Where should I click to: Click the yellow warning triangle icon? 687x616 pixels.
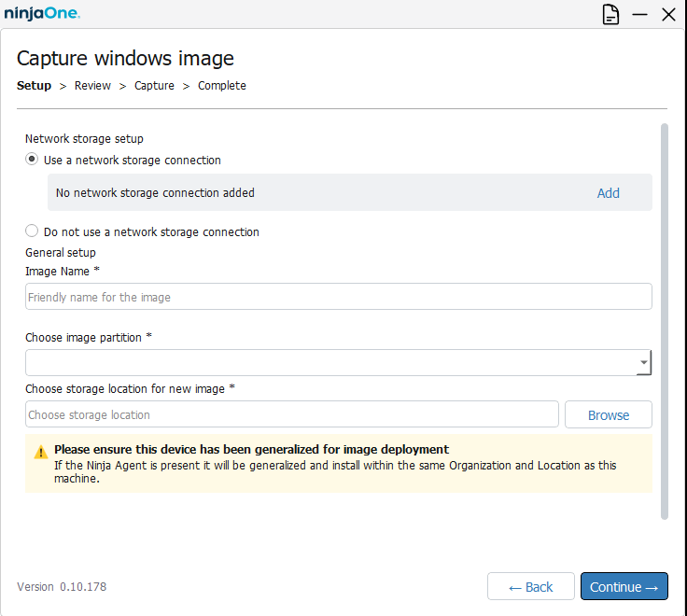coord(40,452)
